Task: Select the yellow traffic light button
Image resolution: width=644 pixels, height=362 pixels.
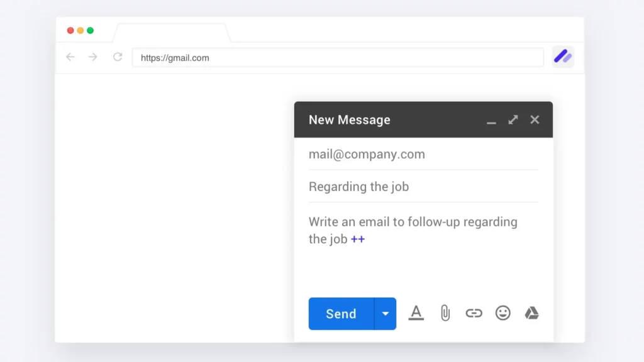Action: click(81, 29)
